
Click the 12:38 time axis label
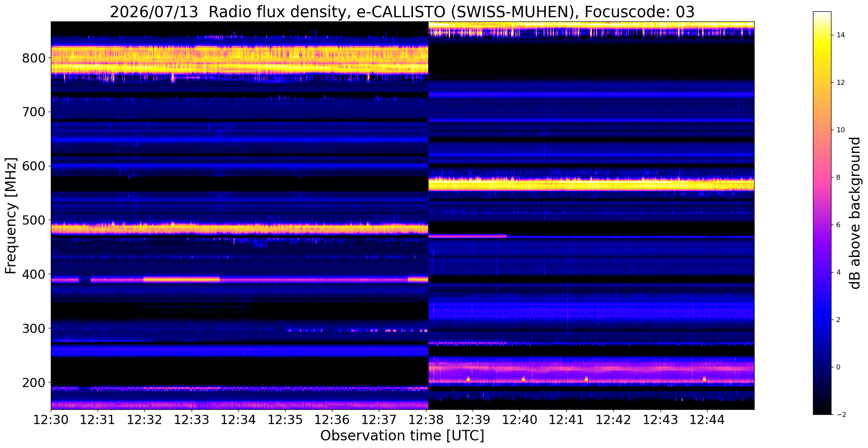426,420
